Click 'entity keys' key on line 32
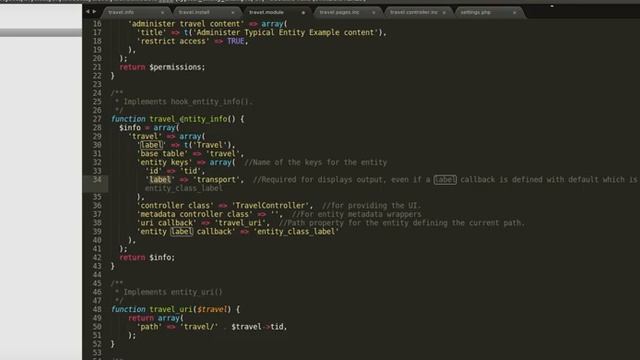This screenshot has height=360, width=640. click(x=164, y=162)
